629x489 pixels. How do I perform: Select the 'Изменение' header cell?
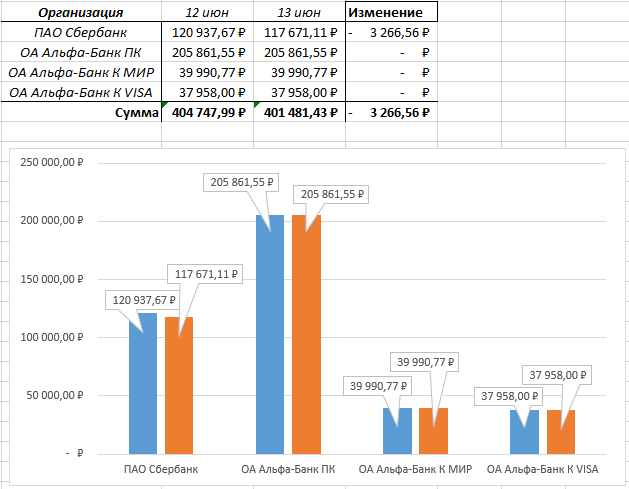click(391, 12)
